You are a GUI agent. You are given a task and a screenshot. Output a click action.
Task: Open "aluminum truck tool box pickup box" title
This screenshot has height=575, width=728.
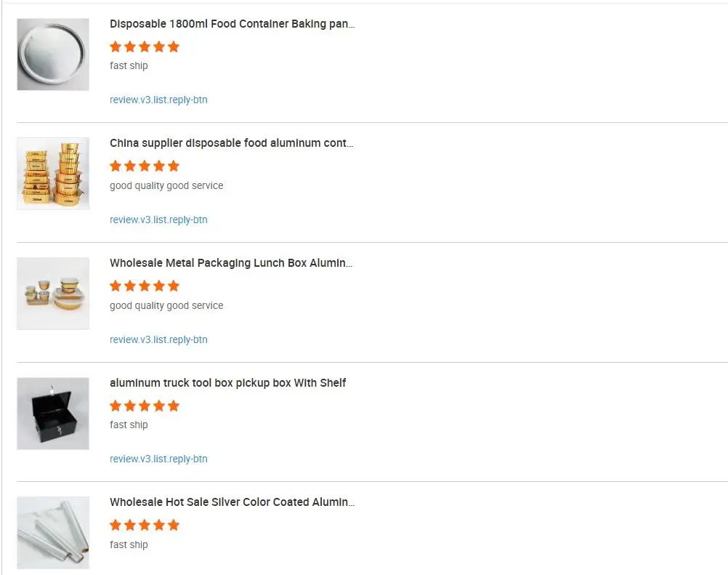pyautogui.click(x=227, y=383)
